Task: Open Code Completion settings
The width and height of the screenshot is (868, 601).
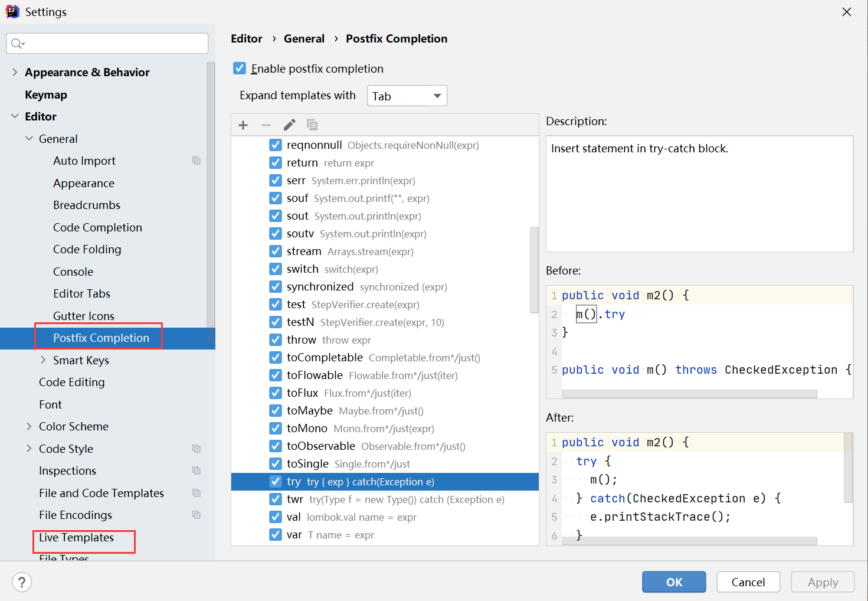Action: click(x=97, y=227)
